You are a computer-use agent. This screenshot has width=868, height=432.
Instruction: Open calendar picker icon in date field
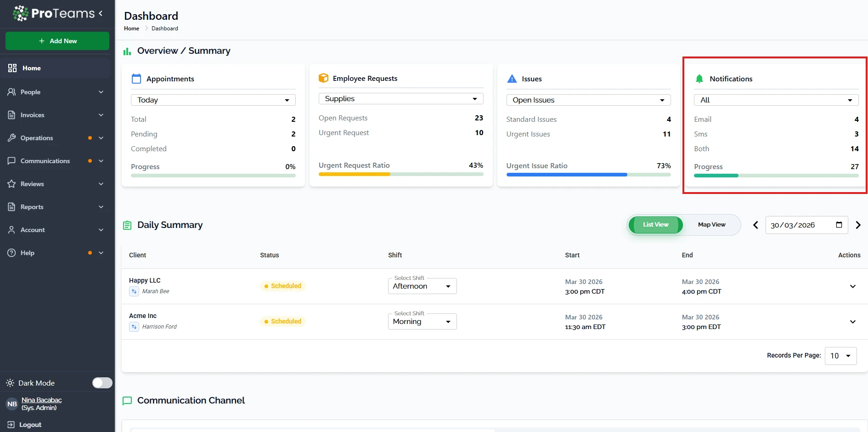click(839, 225)
